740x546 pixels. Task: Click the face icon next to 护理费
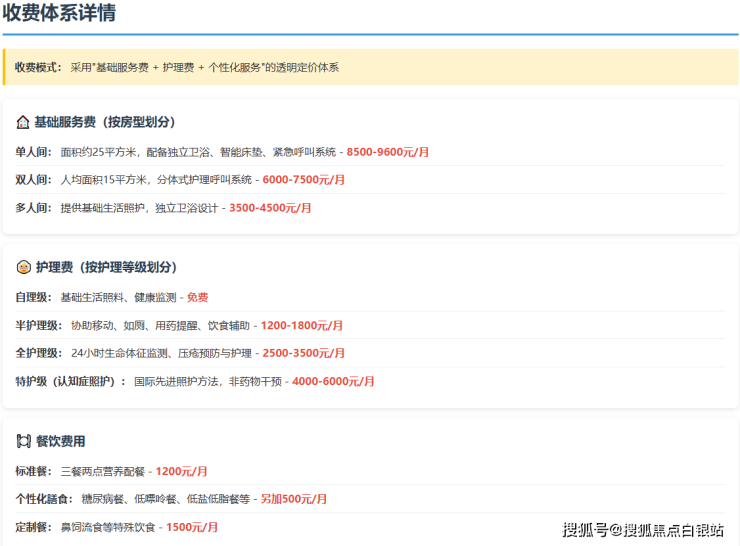[x=23, y=268]
